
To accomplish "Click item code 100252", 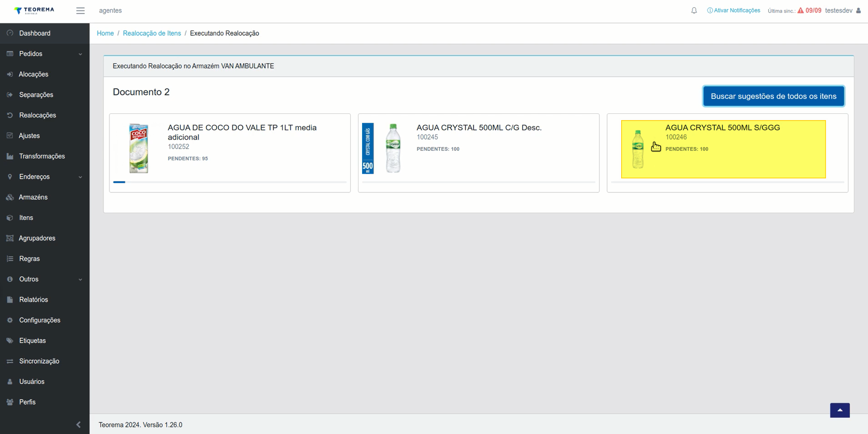I will 179,147.
